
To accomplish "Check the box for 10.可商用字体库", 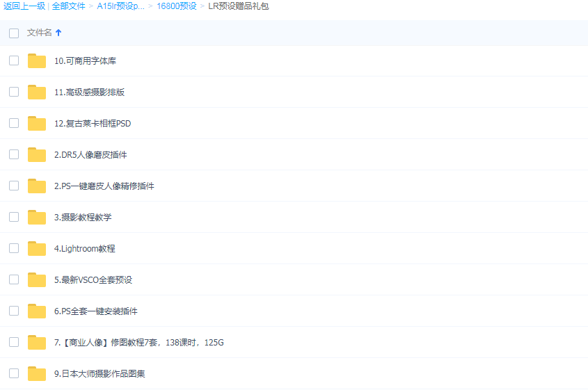I will 14,60.
